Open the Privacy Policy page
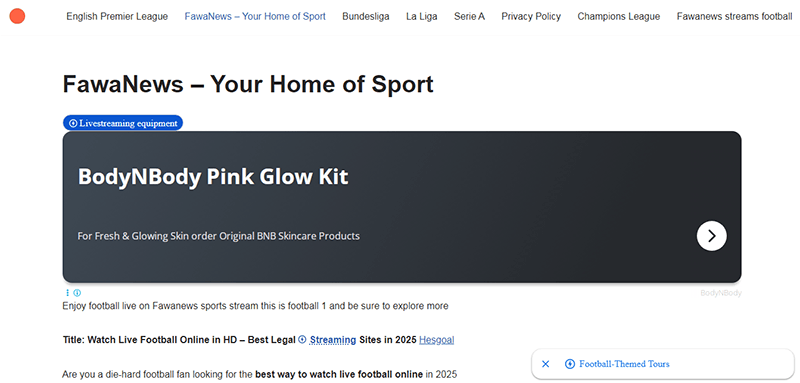 coord(531,16)
